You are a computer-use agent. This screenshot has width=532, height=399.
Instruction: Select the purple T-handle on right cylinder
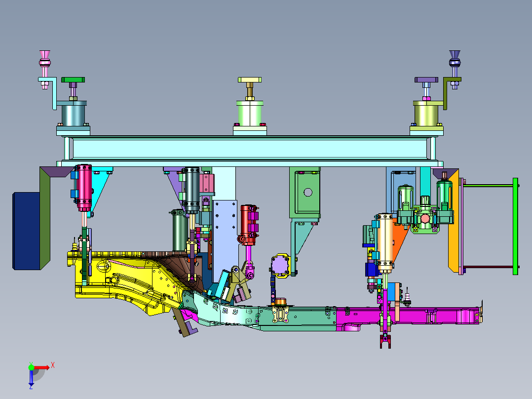[426, 80]
